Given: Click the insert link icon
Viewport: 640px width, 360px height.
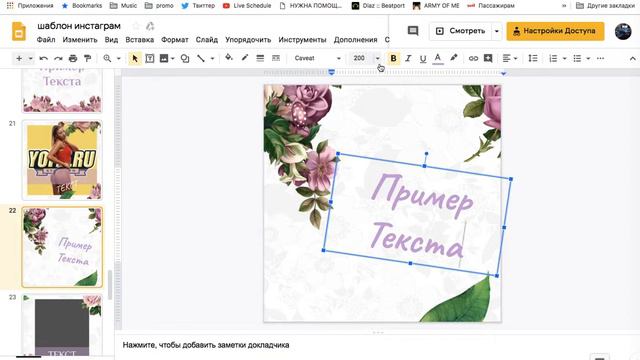Looking at the screenshot, I should click(x=473, y=58).
